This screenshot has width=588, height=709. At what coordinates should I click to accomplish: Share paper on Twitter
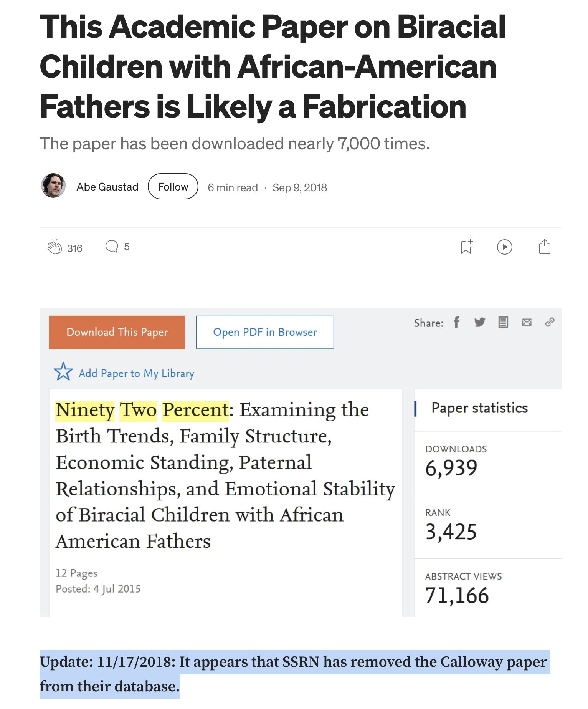pos(479,322)
